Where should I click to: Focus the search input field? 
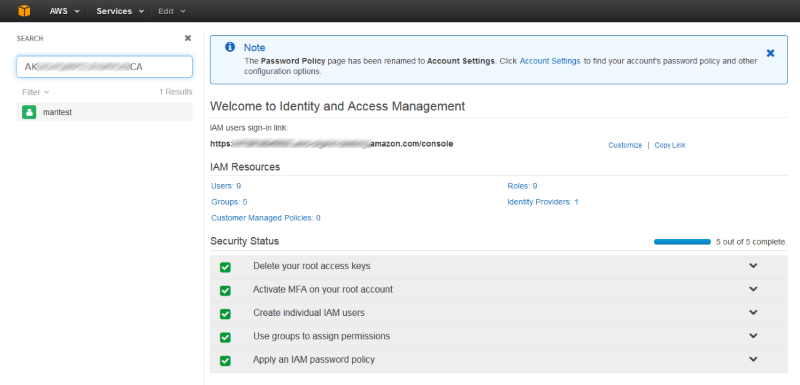click(104, 67)
